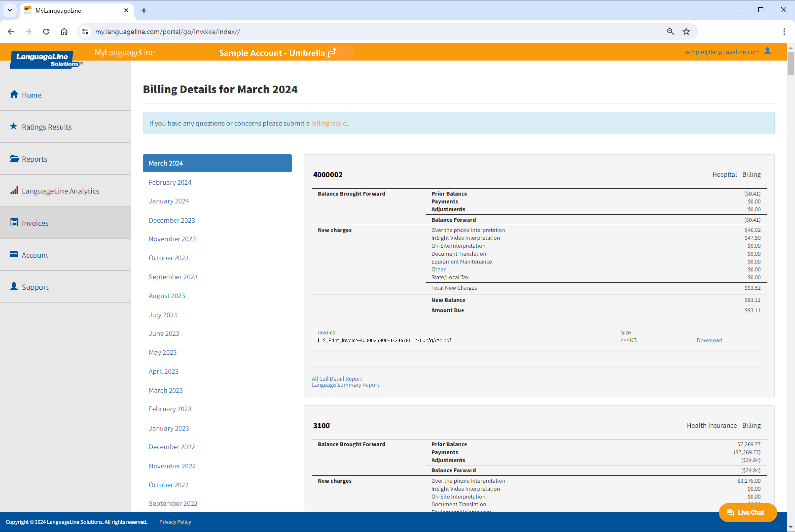
Task: Click the page's vertical scrollbar thumb
Action: pos(791,63)
